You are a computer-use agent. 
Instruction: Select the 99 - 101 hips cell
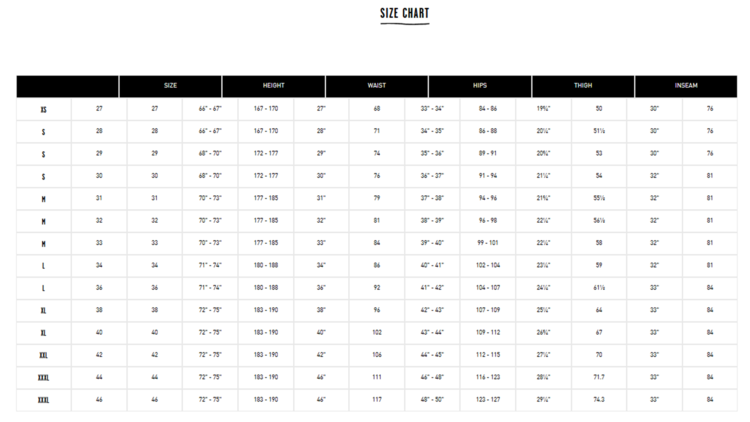(x=488, y=242)
